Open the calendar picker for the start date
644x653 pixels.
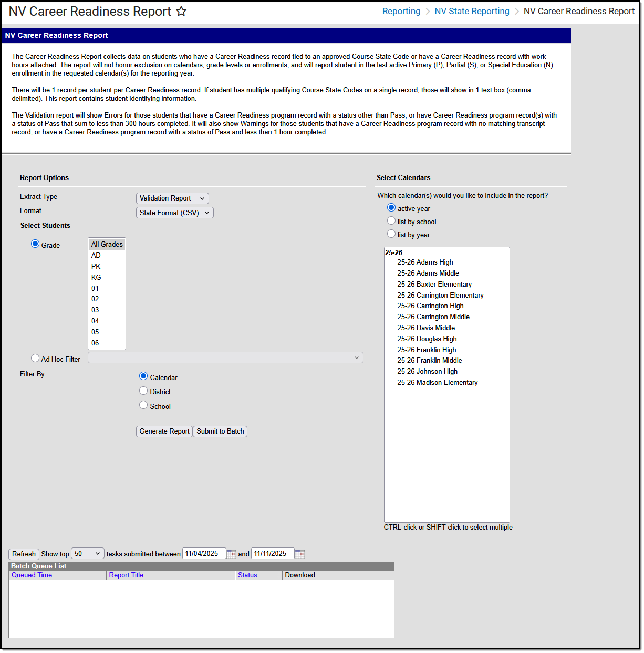[231, 553]
